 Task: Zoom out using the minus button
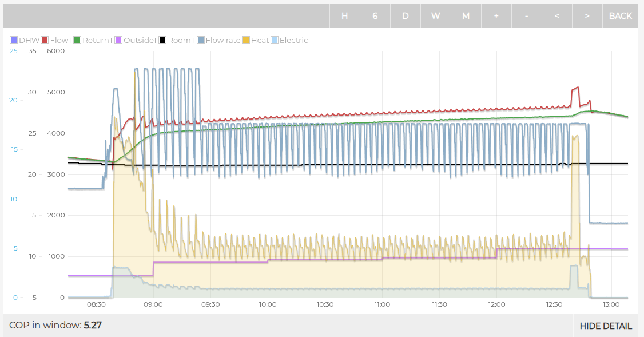pyautogui.click(x=526, y=16)
